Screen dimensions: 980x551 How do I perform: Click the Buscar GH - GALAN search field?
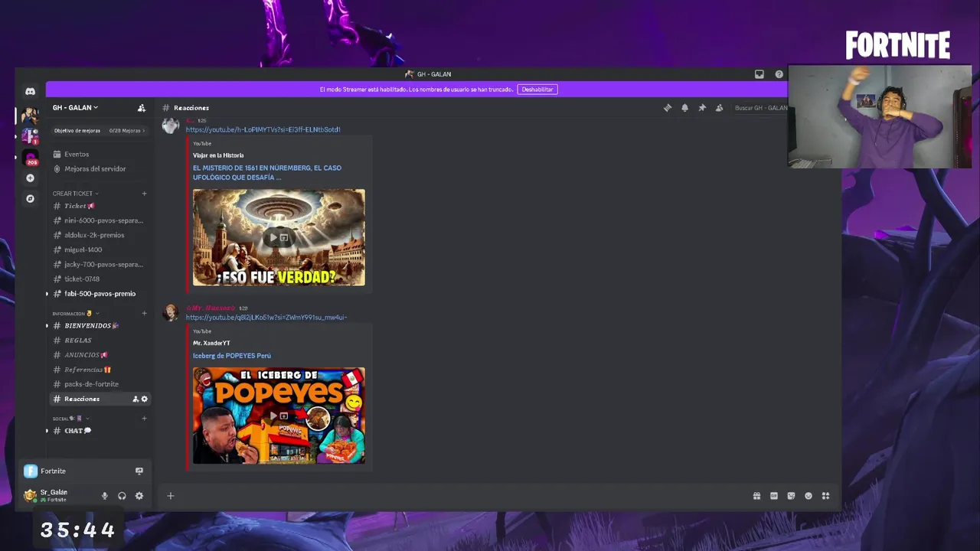click(x=759, y=108)
